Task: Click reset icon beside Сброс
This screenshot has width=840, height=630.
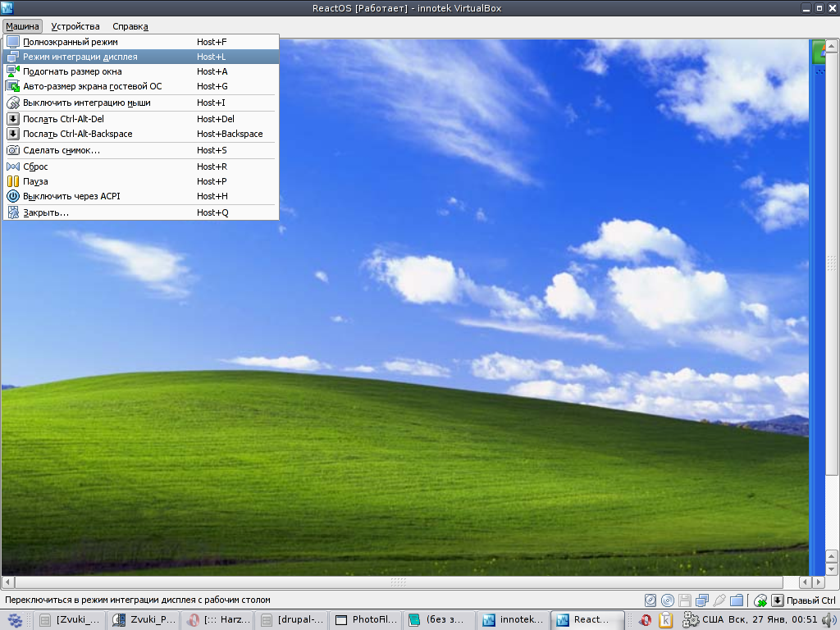Action: (13, 167)
